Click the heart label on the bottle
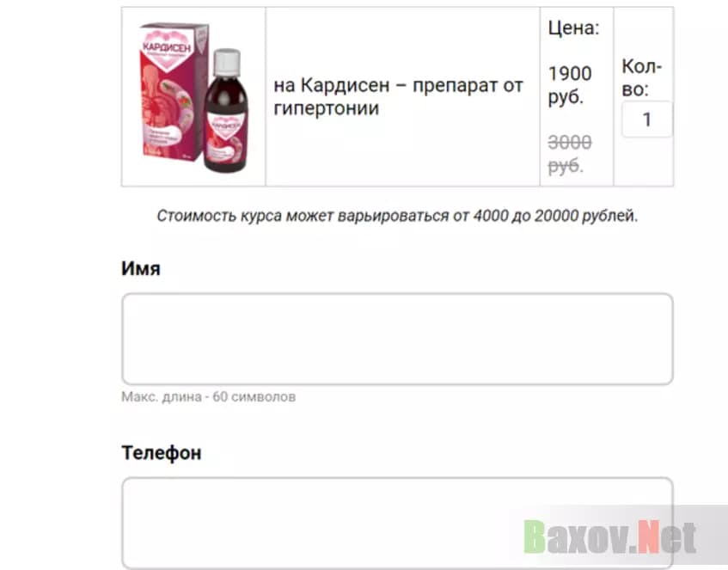 226,127
